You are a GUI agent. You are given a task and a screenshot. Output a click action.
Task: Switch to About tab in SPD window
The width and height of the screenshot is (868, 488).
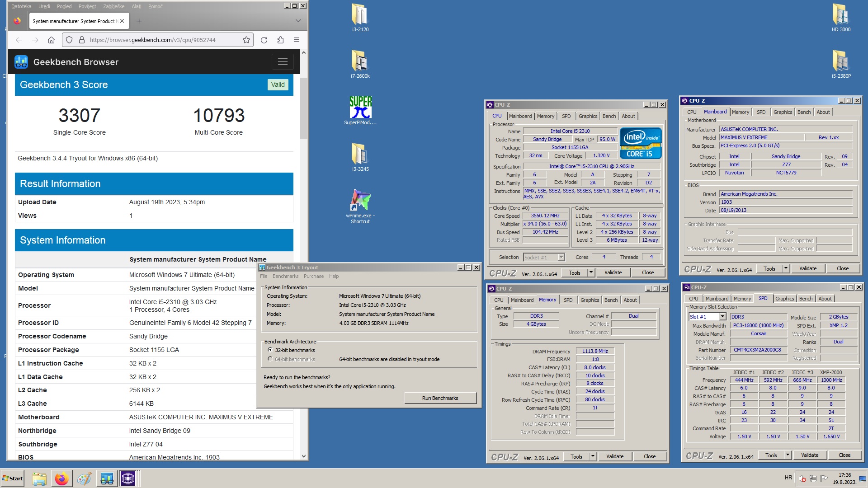(825, 299)
